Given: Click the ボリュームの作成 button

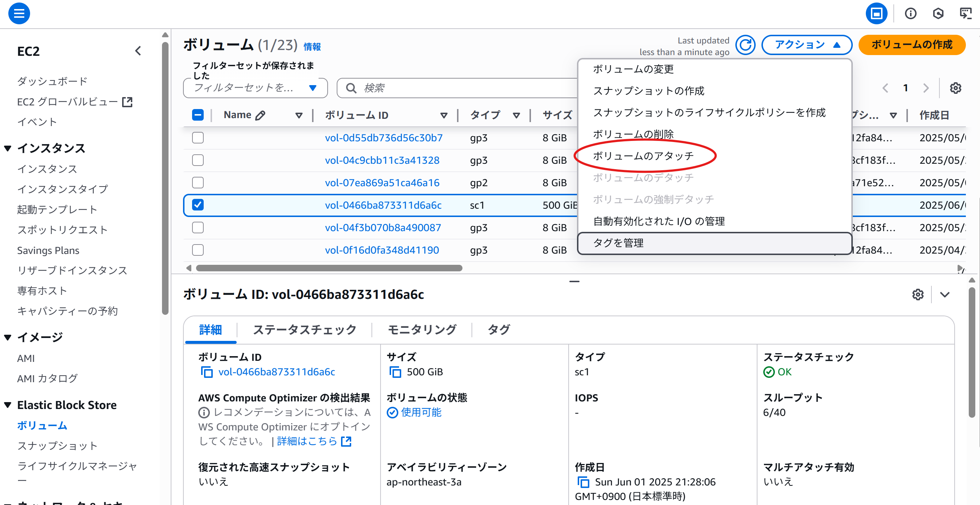Looking at the screenshot, I should [x=912, y=45].
